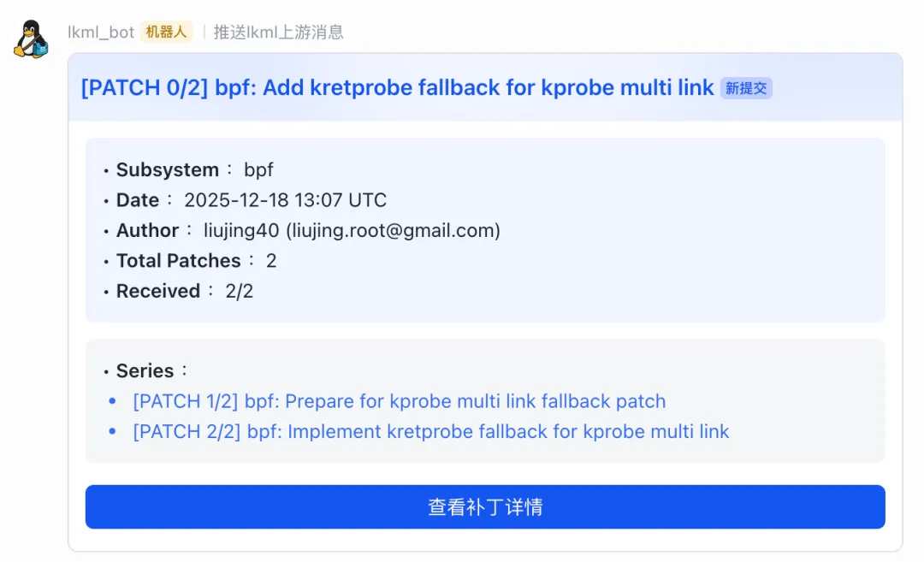Click the 查看补丁详情 button
This screenshot has width=924, height=562.
[x=485, y=506]
